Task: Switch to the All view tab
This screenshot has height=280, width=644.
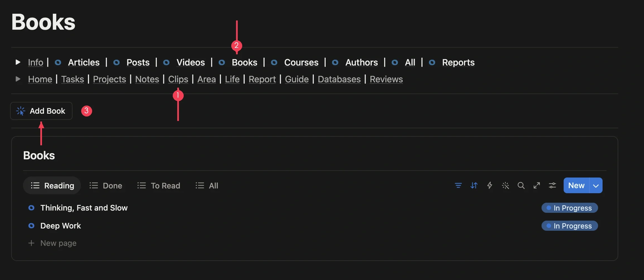Action: pyautogui.click(x=207, y=185)
